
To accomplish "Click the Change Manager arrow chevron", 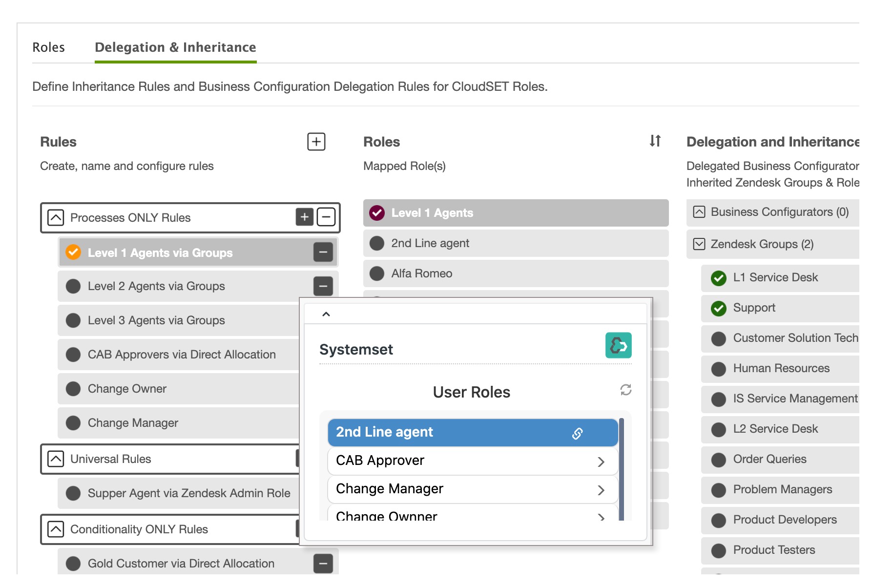I will 601,490.
